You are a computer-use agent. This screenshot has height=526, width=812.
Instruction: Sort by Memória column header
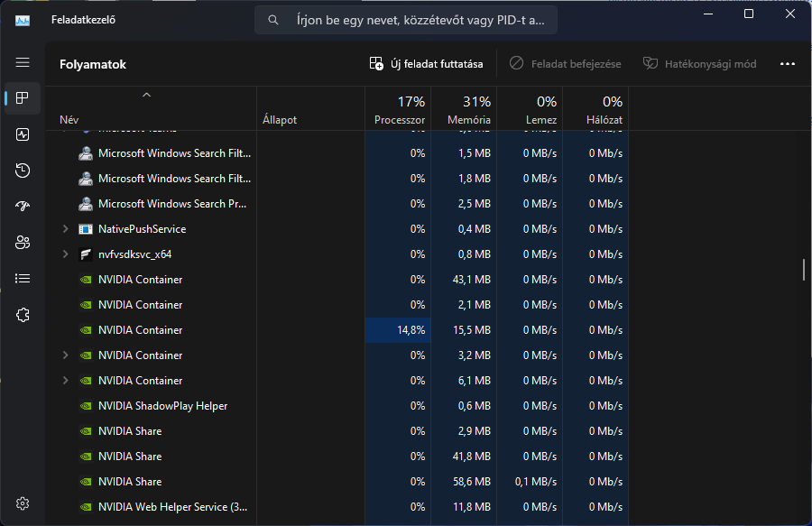(464, 109)
